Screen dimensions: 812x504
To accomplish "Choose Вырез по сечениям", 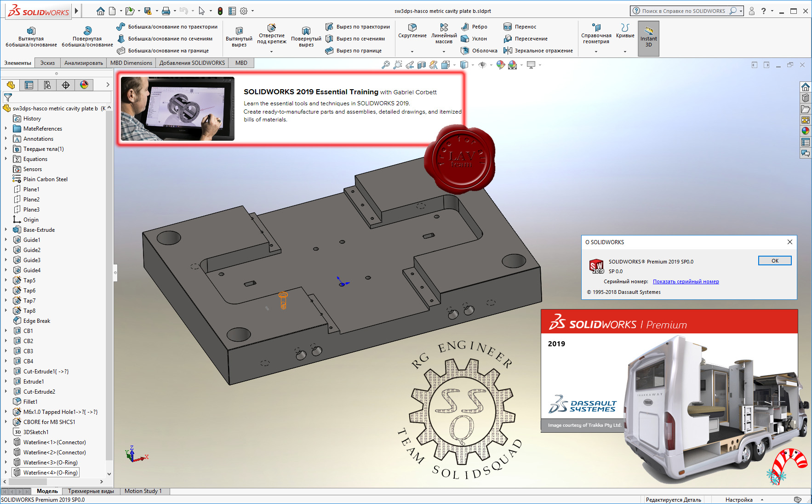I will click(x=355, y=39).
